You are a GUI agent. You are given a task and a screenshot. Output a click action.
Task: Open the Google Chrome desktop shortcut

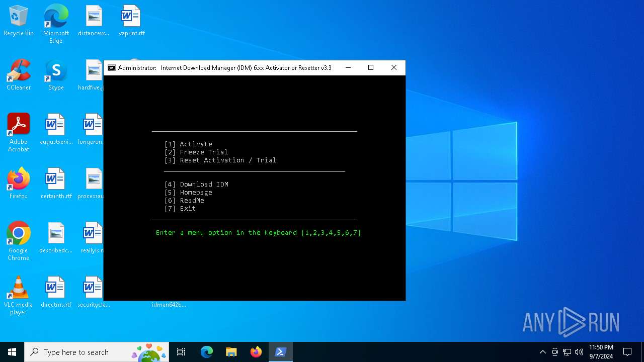19,241
